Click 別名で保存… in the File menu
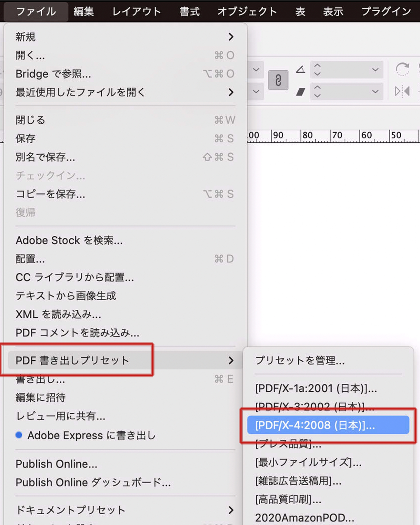 [45, 157]
